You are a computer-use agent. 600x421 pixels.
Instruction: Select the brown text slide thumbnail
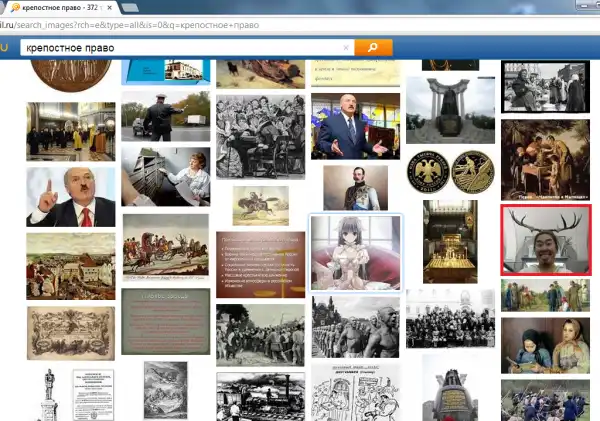pos(260,264)
